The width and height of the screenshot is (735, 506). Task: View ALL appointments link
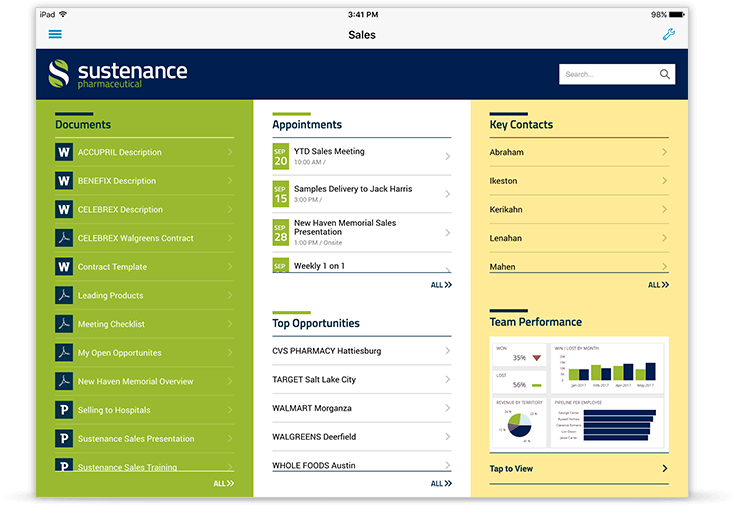pos(441,285)
